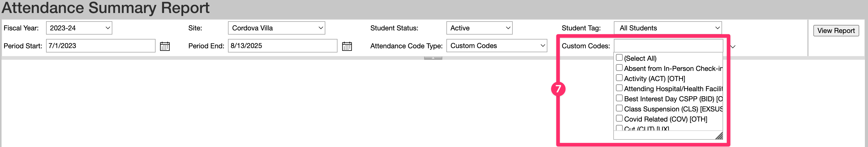Expand the Fiscal Year dropdown
The image size is (868, 147).
pos(79,28)
